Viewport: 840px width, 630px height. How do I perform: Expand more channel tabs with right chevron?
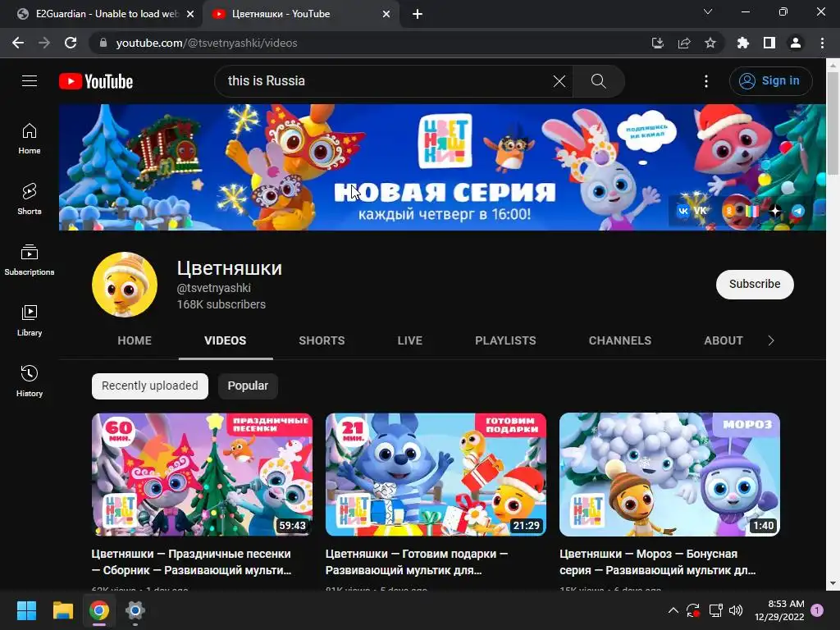pos(771,340)
